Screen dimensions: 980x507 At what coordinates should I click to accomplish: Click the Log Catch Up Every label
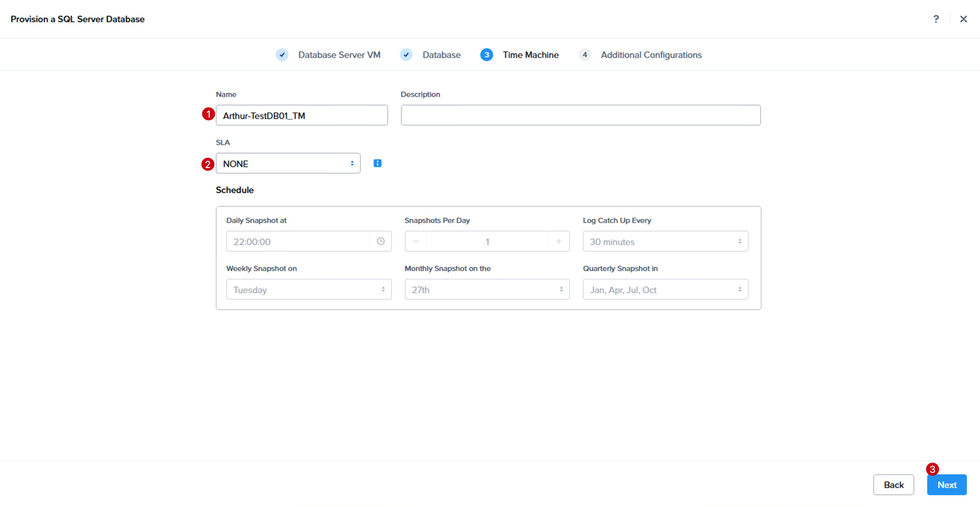click(x=617, y=220)
